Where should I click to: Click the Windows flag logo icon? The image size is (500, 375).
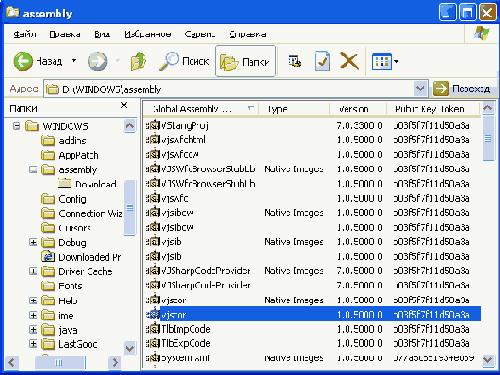(x=481, y=34)
